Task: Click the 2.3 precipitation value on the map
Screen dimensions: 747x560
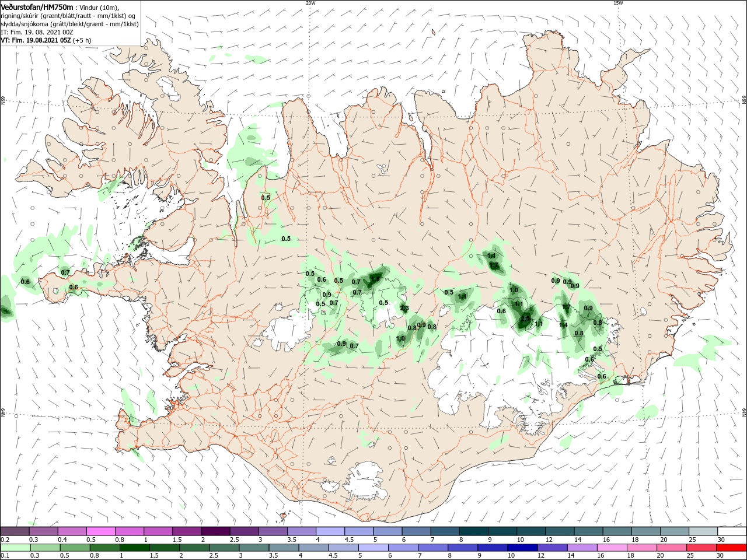Action: coord(404,309)
